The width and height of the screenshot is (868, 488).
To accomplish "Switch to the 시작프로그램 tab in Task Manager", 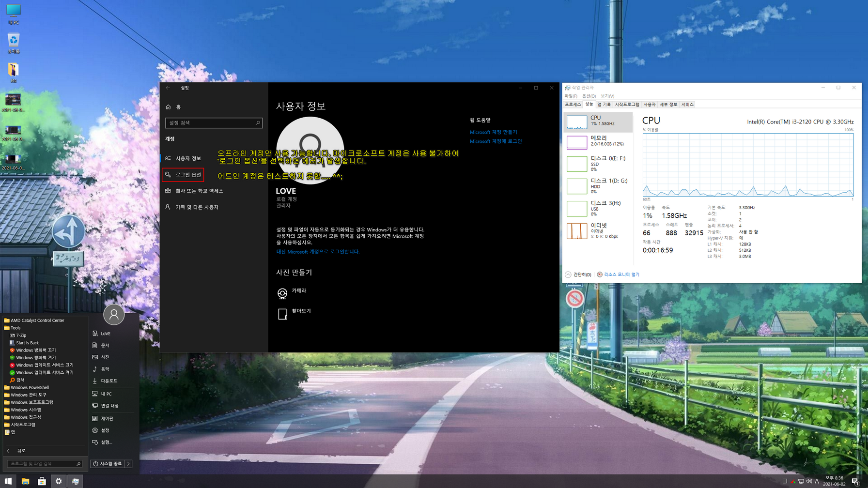I will click(x=627, y=105).
